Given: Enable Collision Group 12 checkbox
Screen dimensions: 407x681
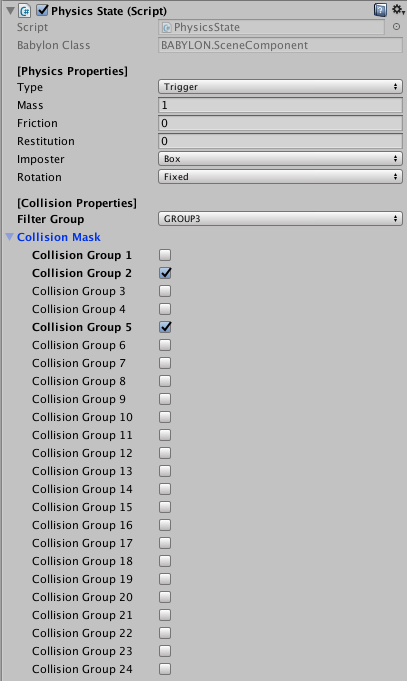Looking at the screenshot, I should pyautogui.click(x=165, y=453).
